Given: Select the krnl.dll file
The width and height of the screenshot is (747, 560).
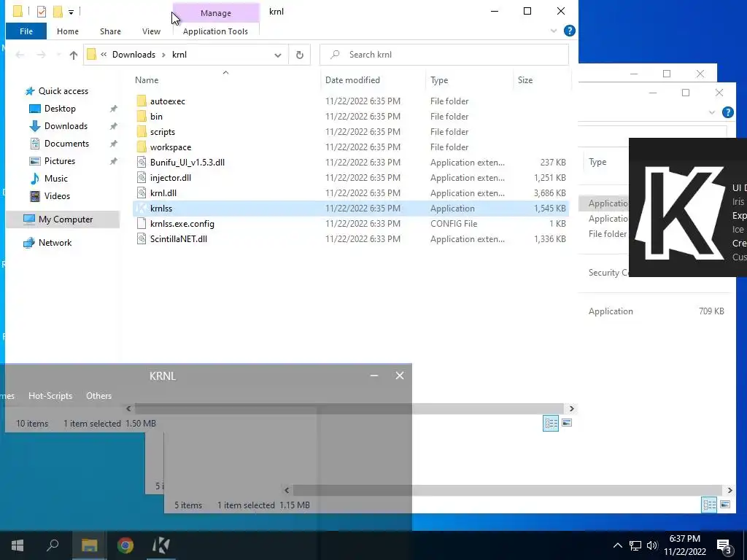Looking at the screenshot, I should pos(351,192).
